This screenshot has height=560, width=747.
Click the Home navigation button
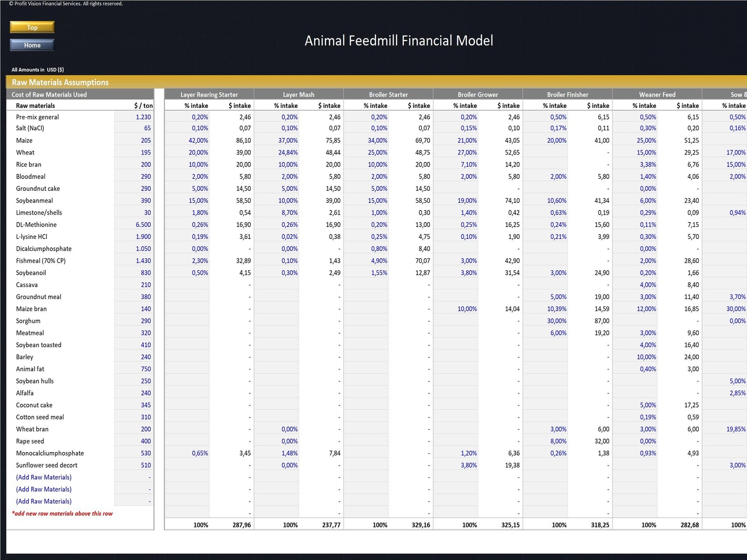coord(31,45)
